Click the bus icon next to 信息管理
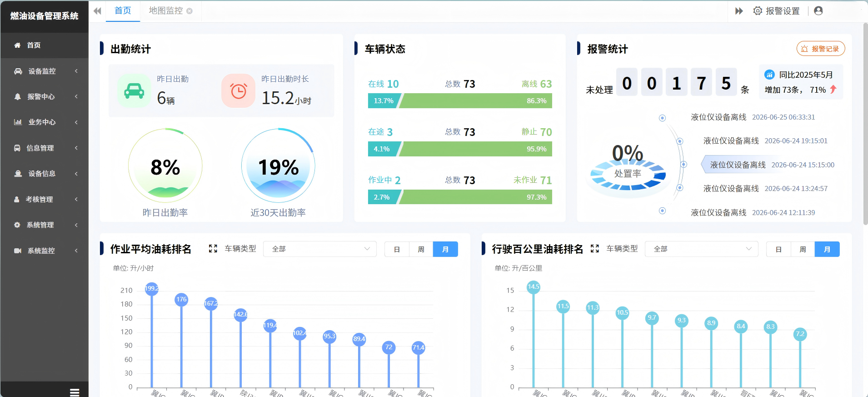This screenshot has height=397, width=868. tap(17, 148)
